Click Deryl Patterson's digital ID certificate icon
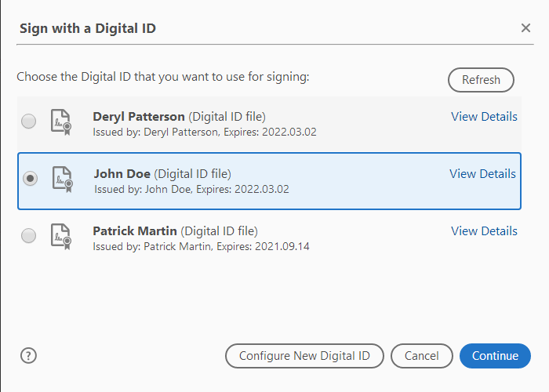The height and width of the screenshot is (392, 549). pyautogui.click(x=61, y=122)
